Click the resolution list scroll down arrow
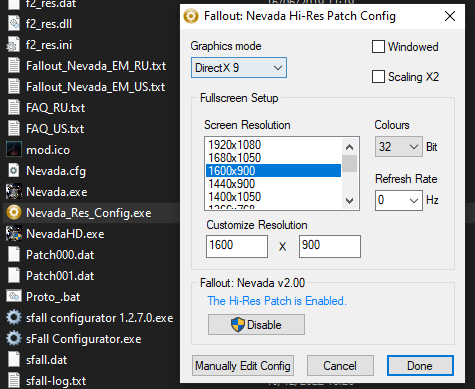 coord(349,201)
